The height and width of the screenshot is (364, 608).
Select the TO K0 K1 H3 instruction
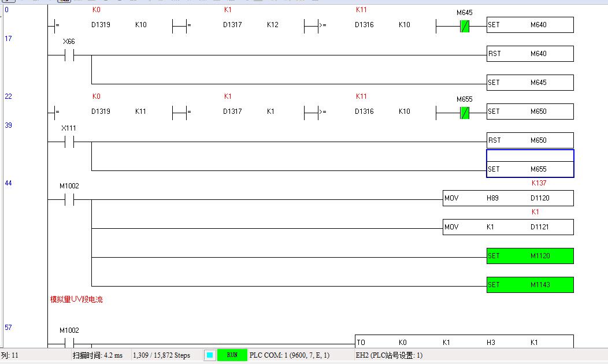click(x=464, y=342)
